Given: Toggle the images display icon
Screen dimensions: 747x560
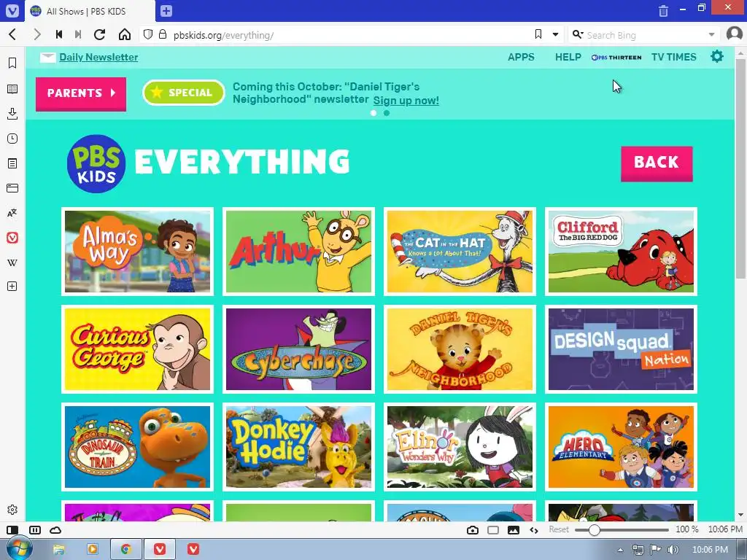Looking at the screenshot, I should 514,530.
